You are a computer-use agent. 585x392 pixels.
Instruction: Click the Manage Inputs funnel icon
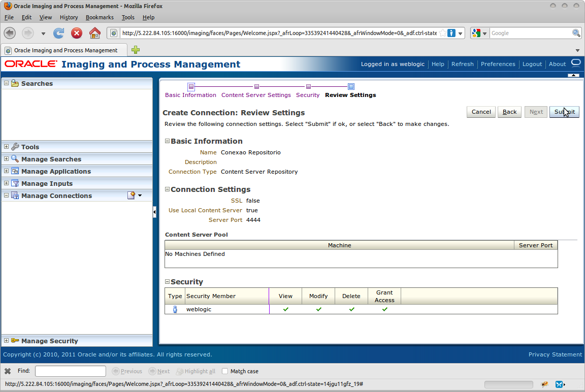[15, 183]
